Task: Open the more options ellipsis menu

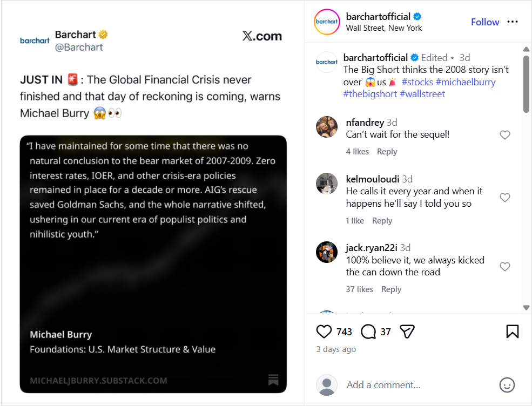Action: click(x=513, y=22)
